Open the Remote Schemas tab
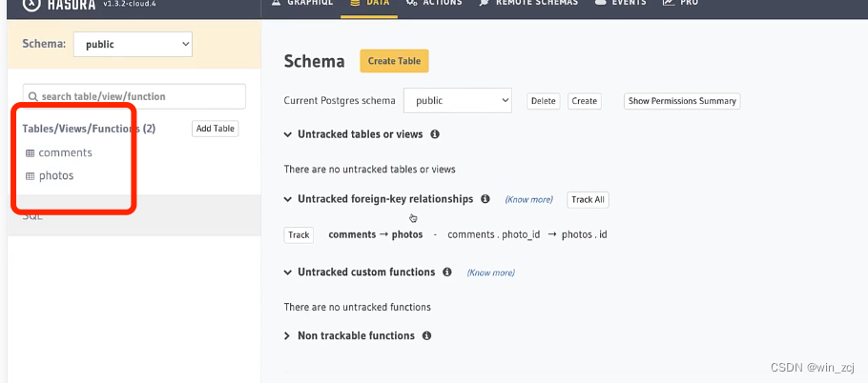 (527, 4)
